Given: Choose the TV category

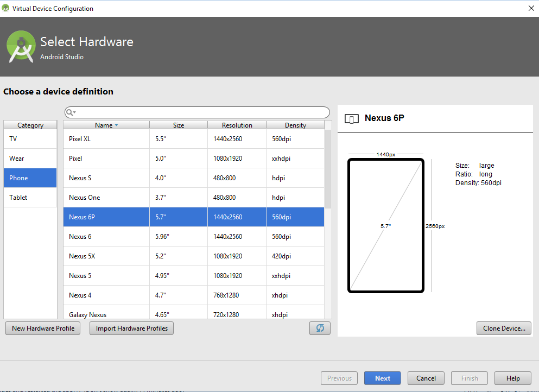Looking at the screenshot, I should [30, 138].
